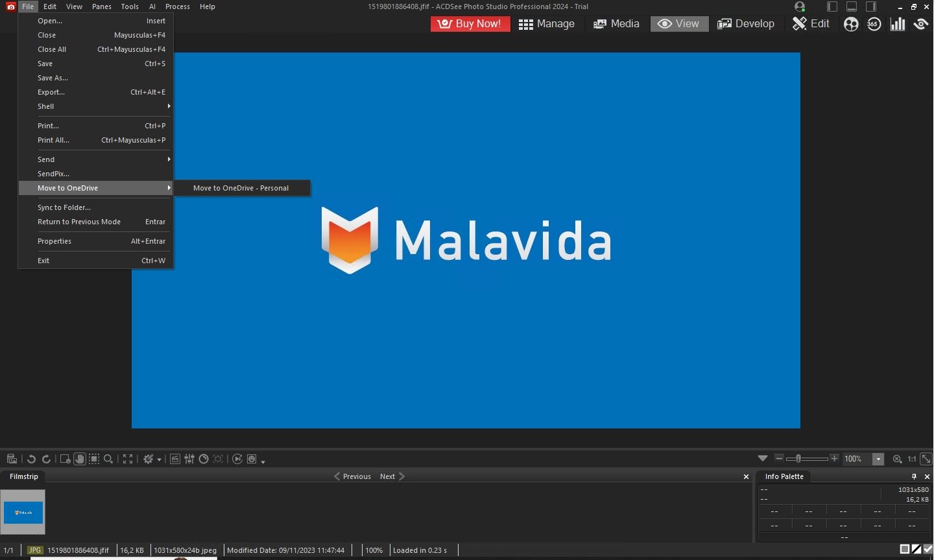This screenshot has height=560, width=934.
Task: Select the Filmstrip tab
Action: (x=24, y=476)
